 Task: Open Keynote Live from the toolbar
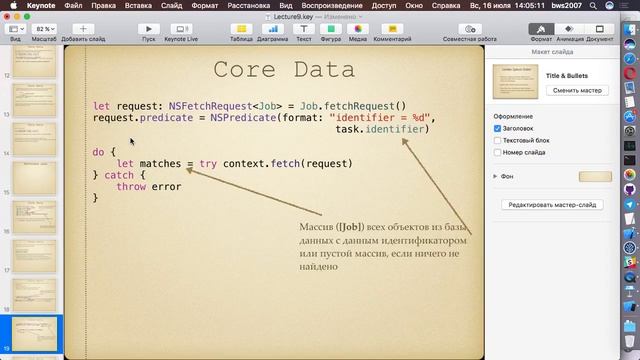181,29
